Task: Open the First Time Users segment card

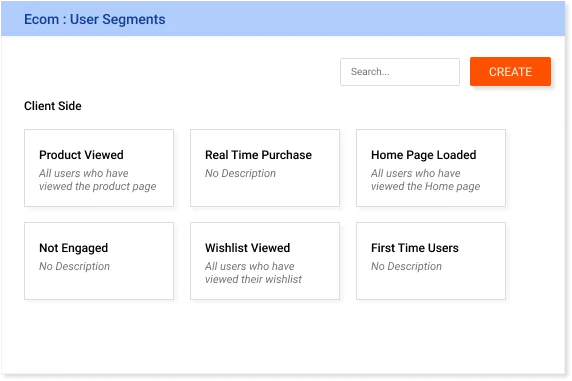Action: 431,261
